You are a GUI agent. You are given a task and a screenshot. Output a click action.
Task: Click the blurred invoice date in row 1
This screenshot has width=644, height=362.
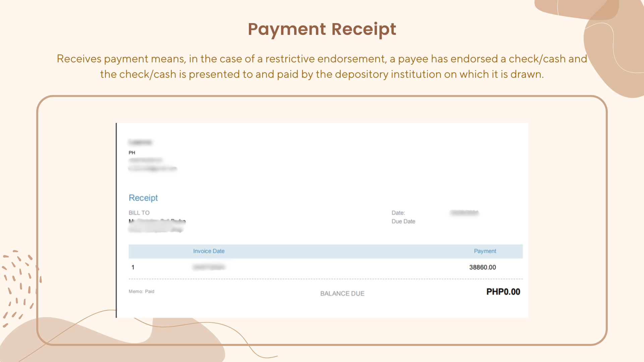209,267
